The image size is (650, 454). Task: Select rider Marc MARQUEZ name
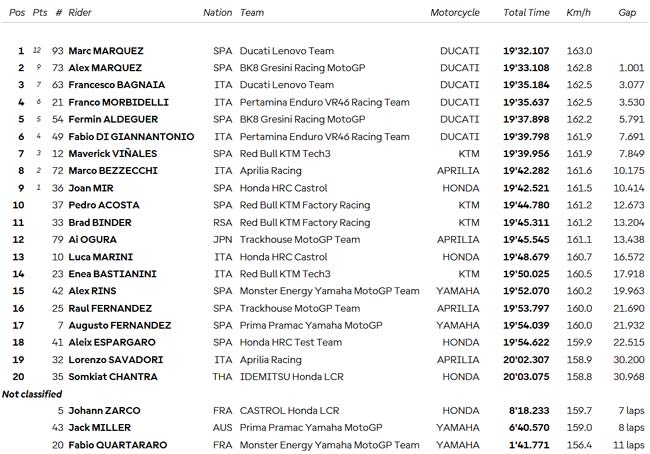pos(106,51)
